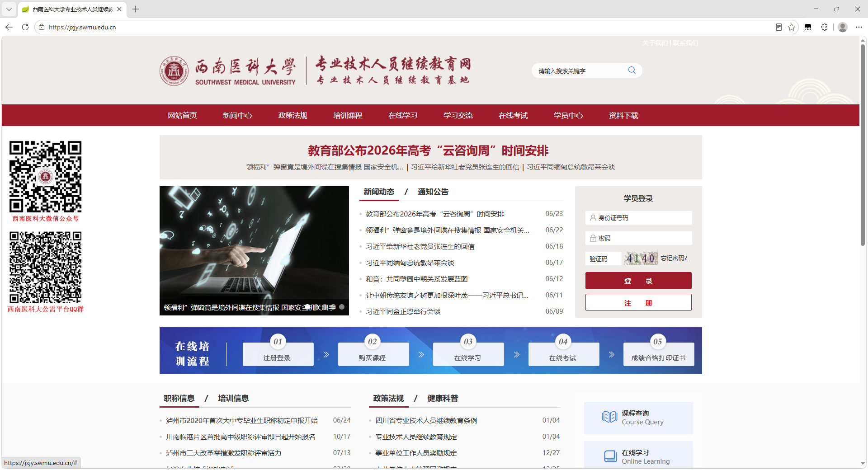868x470 pixels.
Task: Click 联系我们 top link
Action: pyautogui.click(x=685, y=43)
